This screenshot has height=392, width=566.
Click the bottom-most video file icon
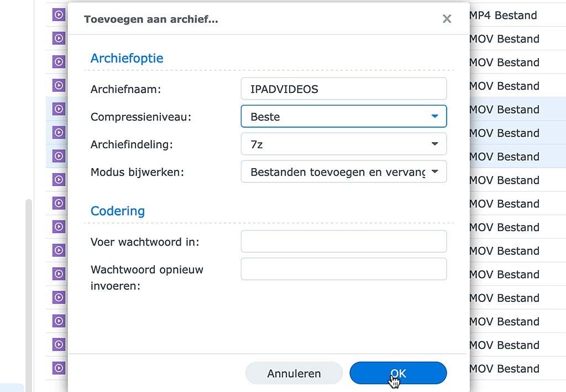[59, 368]
